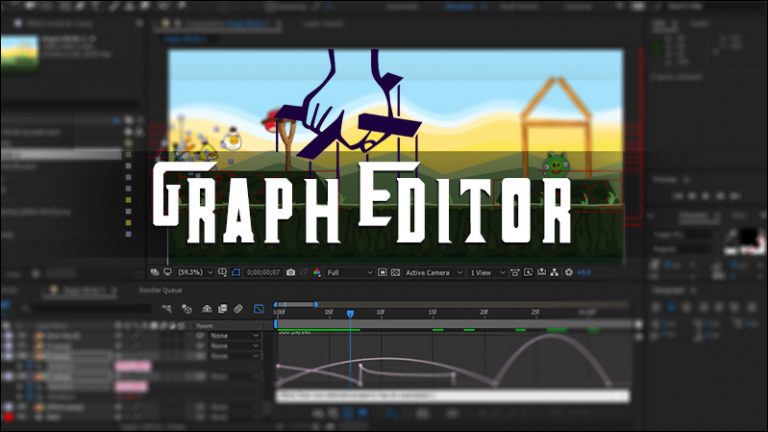Viewport: 768px width, 432px height.
Task: Toggle the Shy layers hide switch
Action: click(x=207, y=309)
